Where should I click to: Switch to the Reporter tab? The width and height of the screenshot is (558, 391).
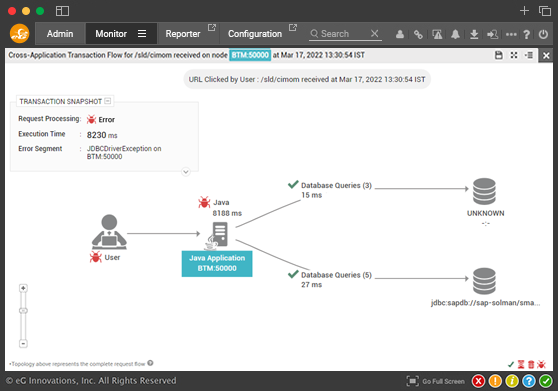click(x=183, y=34)
